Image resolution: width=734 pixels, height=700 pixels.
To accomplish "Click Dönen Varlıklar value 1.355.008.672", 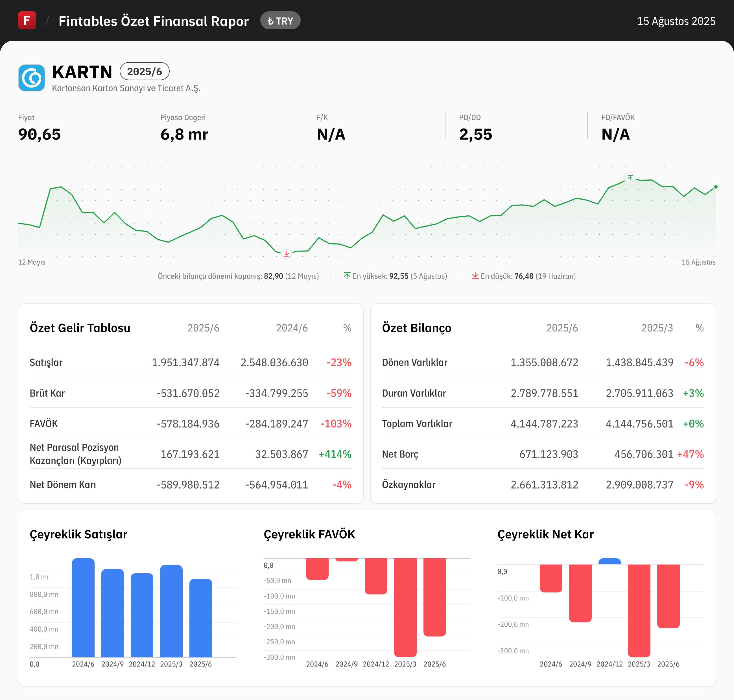I will (x=544, y=362).
